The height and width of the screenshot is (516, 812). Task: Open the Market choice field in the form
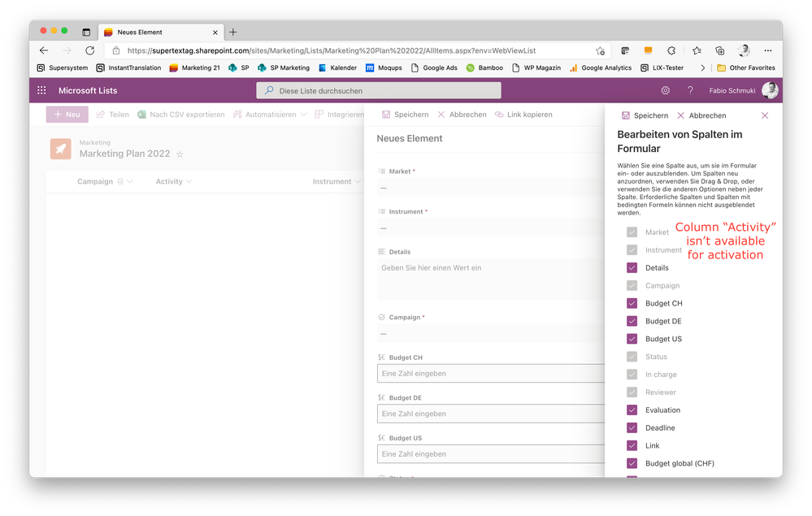[x=490, y=188]
